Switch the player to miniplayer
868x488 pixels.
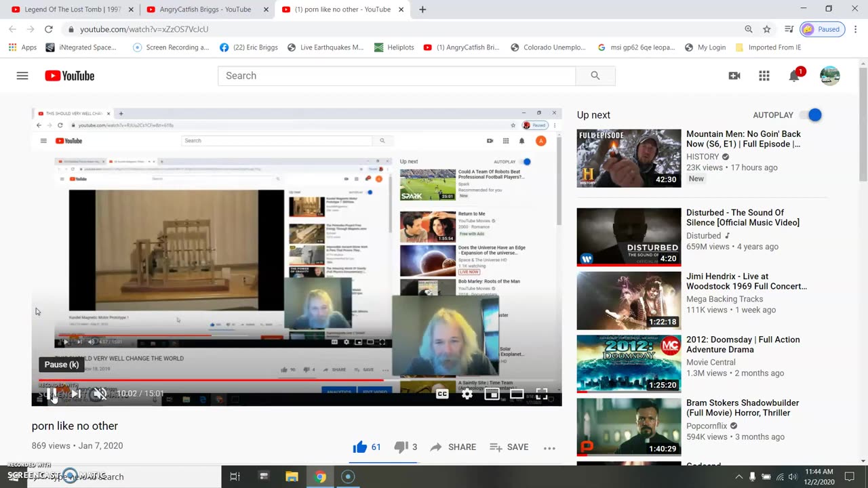point(492,394)
